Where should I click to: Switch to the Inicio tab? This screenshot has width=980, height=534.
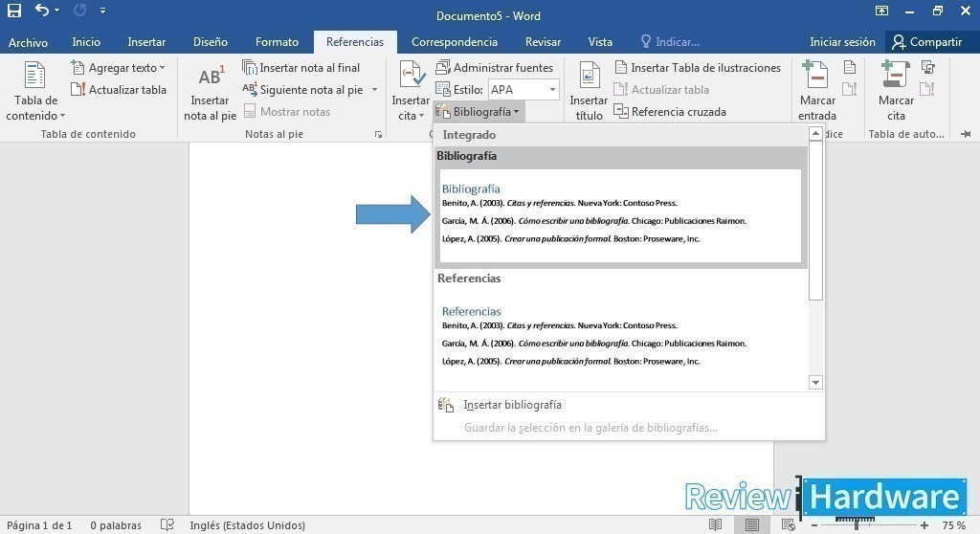[x=86, y=42]
